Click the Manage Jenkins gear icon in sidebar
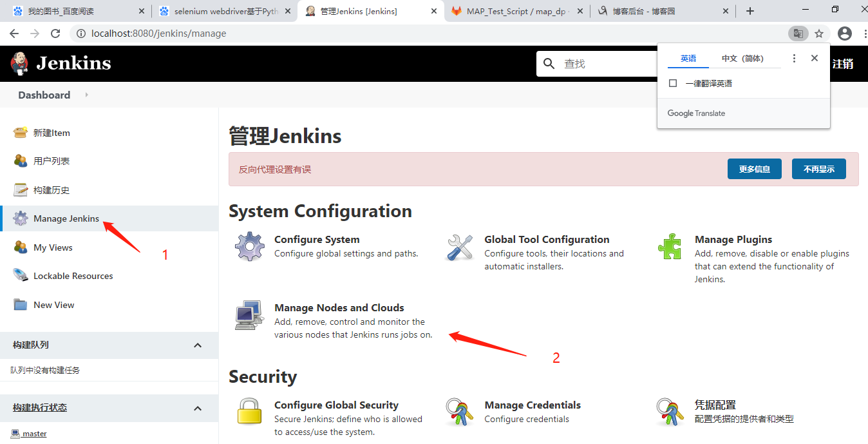Screen dimensions: 868x444 tap(21, 218)
